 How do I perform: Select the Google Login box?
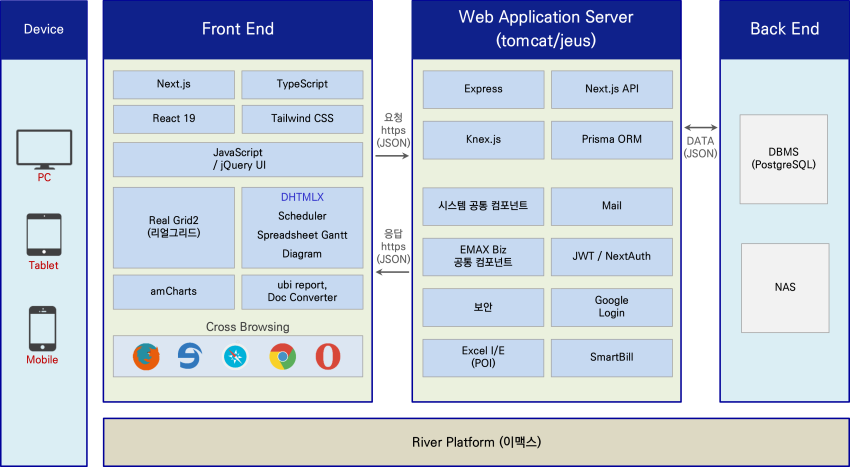point(611,307)
